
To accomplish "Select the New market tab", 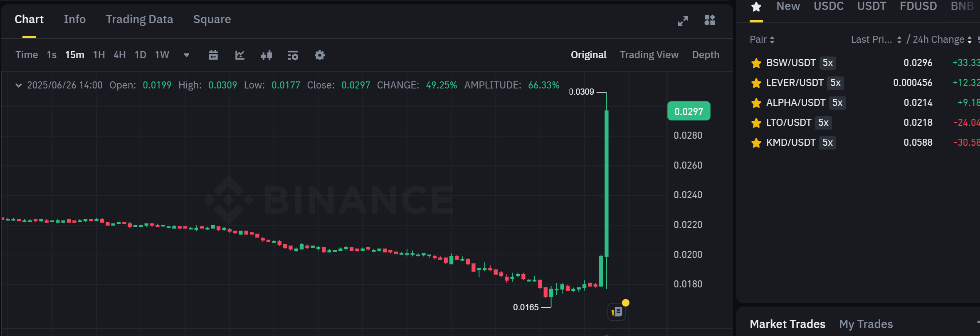I will point(788,6).
